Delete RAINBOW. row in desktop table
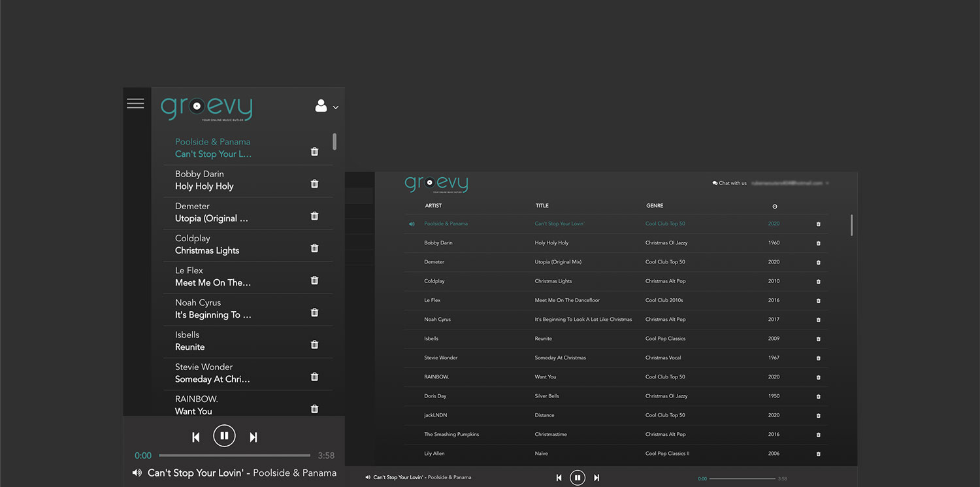980x487 pixels. click(x=819, y=377)
